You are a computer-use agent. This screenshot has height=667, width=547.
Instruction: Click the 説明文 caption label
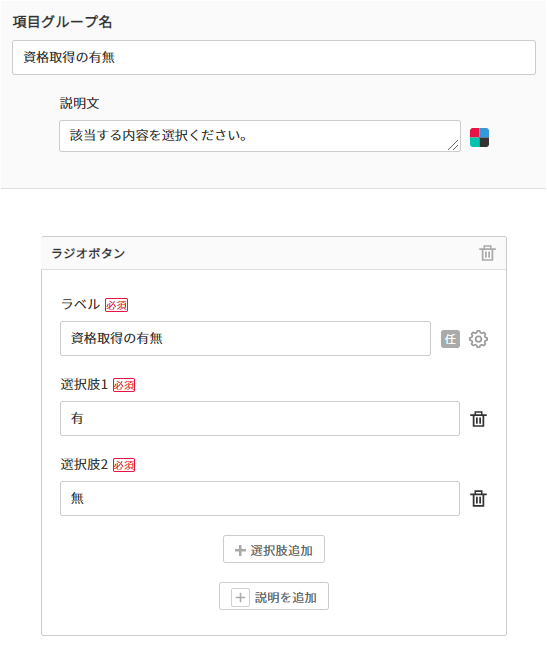[80, 103]
